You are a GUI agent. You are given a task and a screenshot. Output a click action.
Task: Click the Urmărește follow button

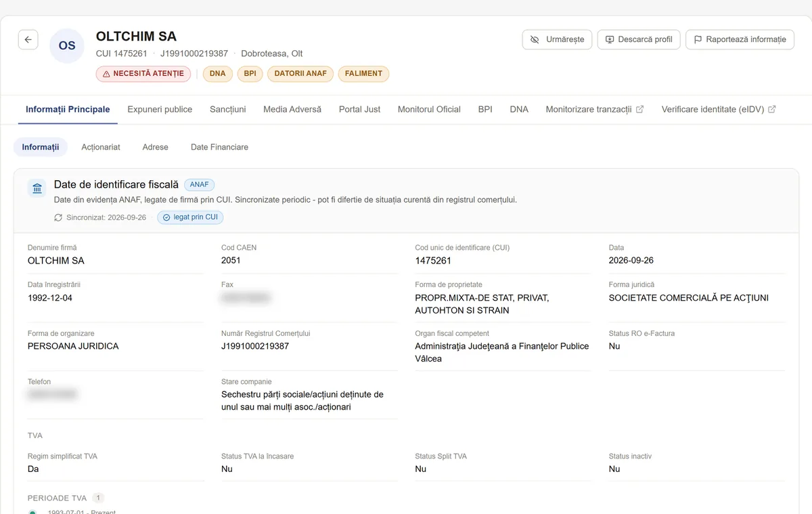click(x=558, y=39)
